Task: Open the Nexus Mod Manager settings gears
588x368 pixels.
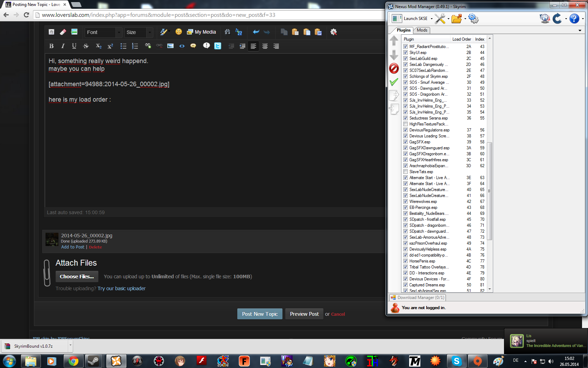Action: pyautogui.click(x=473, y=19)
